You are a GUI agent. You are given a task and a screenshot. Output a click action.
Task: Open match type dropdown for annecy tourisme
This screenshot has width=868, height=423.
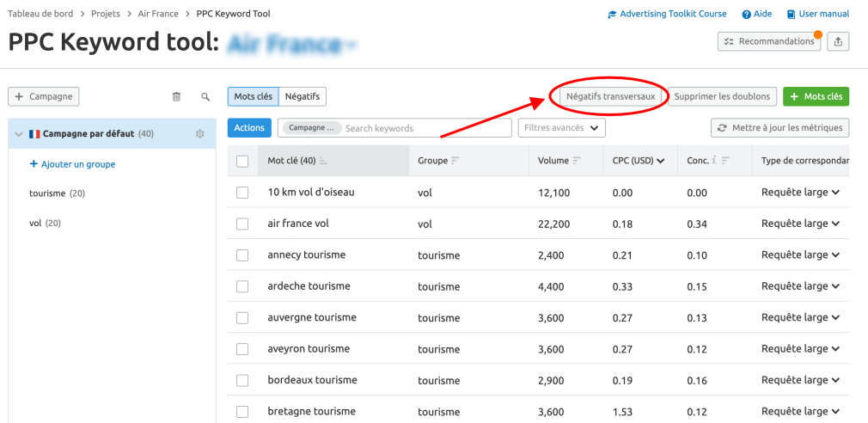pyautogui.click(x=800, y=255)
